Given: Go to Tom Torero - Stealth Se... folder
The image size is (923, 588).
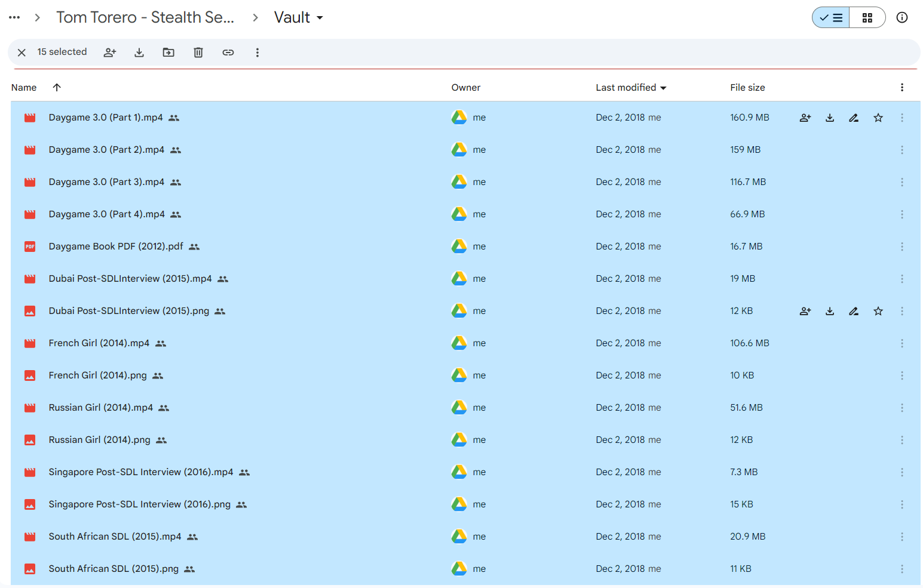Looking at the screenshot, I should (145, 17).
